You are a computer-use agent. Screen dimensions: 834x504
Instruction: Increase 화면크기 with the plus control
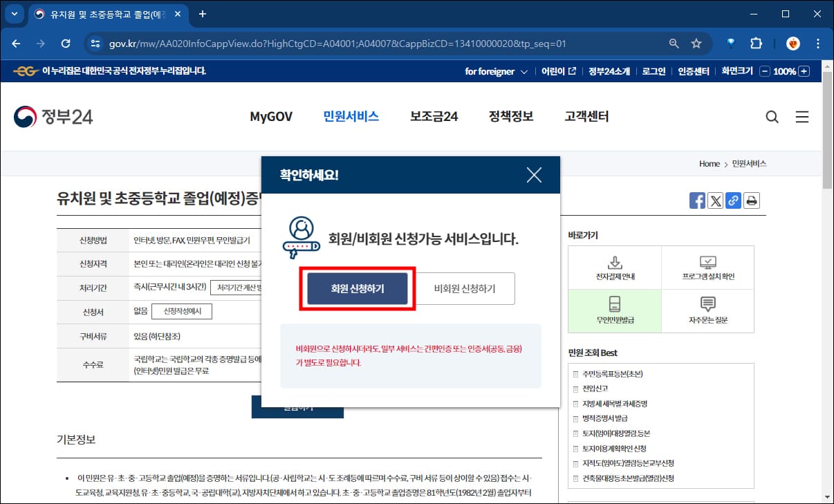pyautogui.click(x=803, y=71)
